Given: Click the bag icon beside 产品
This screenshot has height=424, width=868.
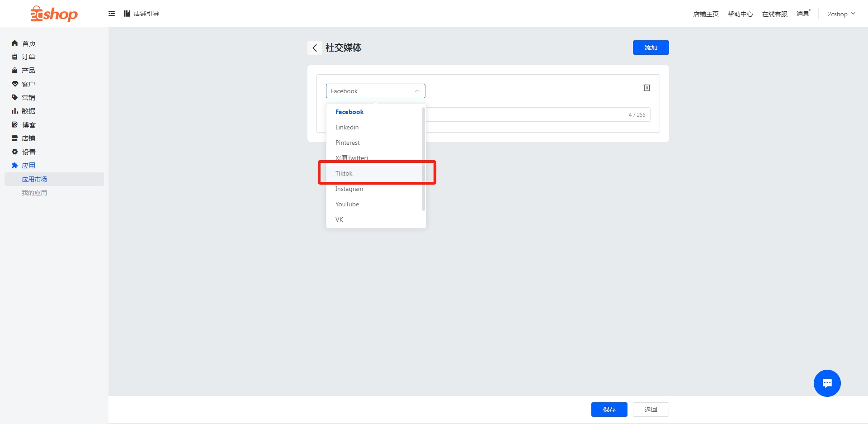Looking at the screenshot, I should click(14, 71).
